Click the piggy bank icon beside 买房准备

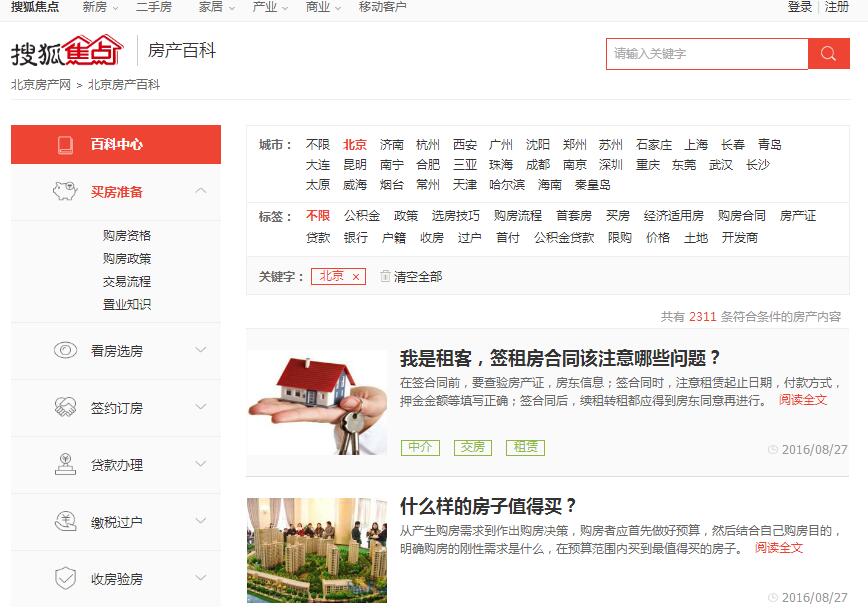[65, 191]
